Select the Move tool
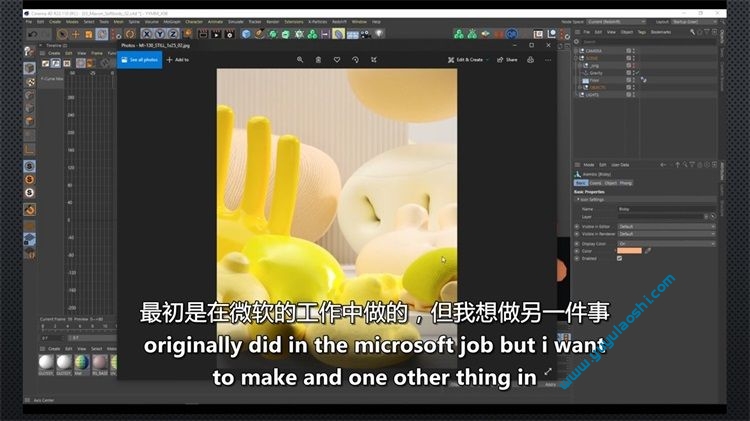Screen dimensions: 750x421 click(x=75, y=34)
